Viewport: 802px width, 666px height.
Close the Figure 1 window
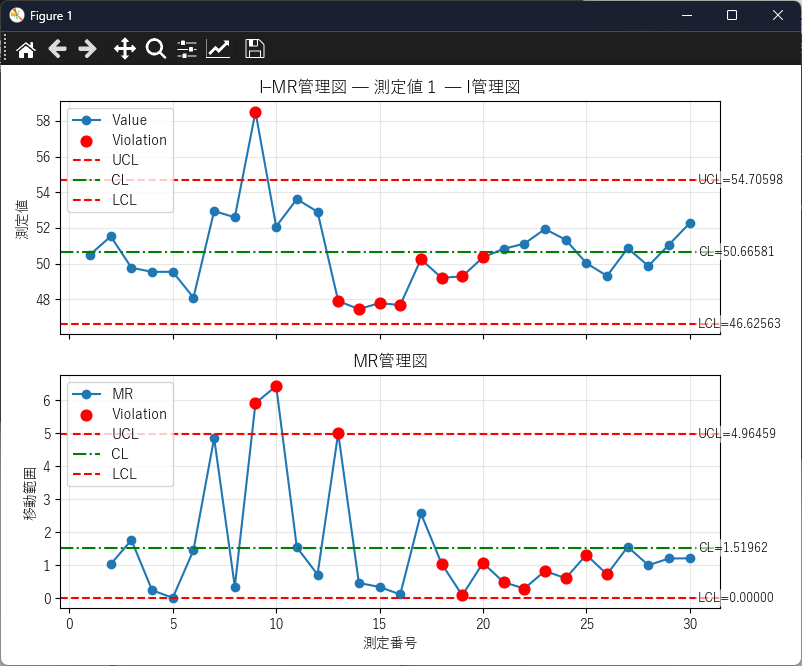778,15
